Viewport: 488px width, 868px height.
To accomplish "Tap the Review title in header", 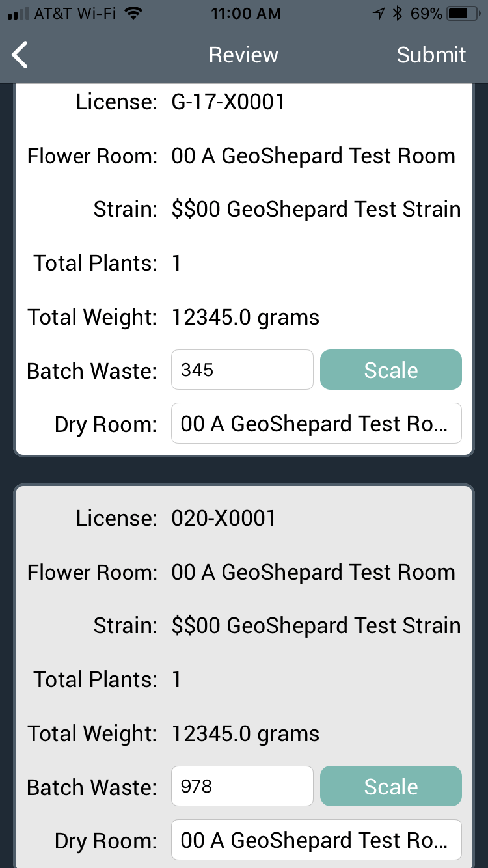I will (243, 55).
